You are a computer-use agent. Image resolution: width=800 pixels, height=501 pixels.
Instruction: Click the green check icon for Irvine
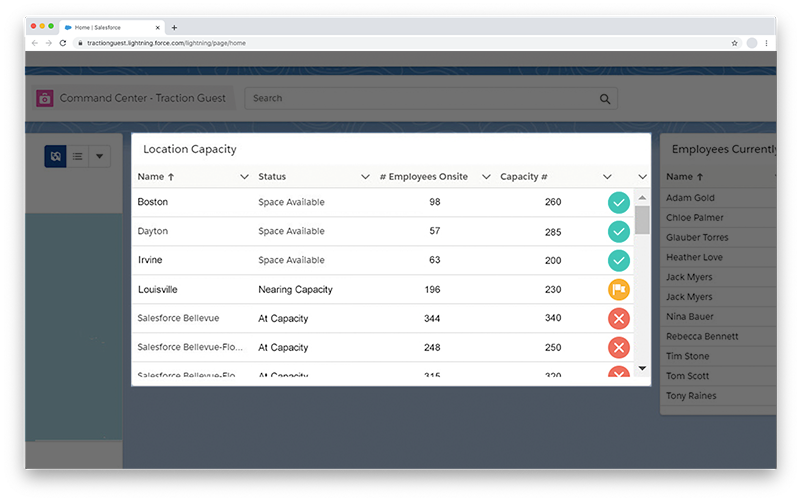coord(618,261)
